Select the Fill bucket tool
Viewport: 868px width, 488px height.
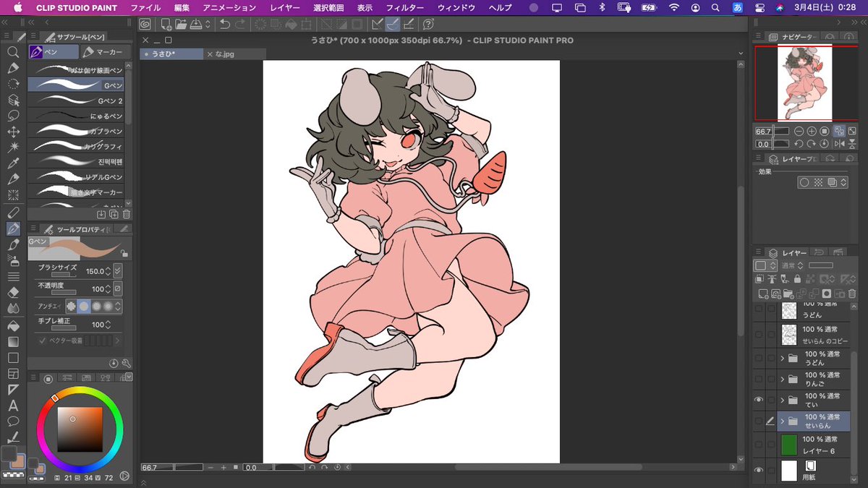[x=13, y=325]
